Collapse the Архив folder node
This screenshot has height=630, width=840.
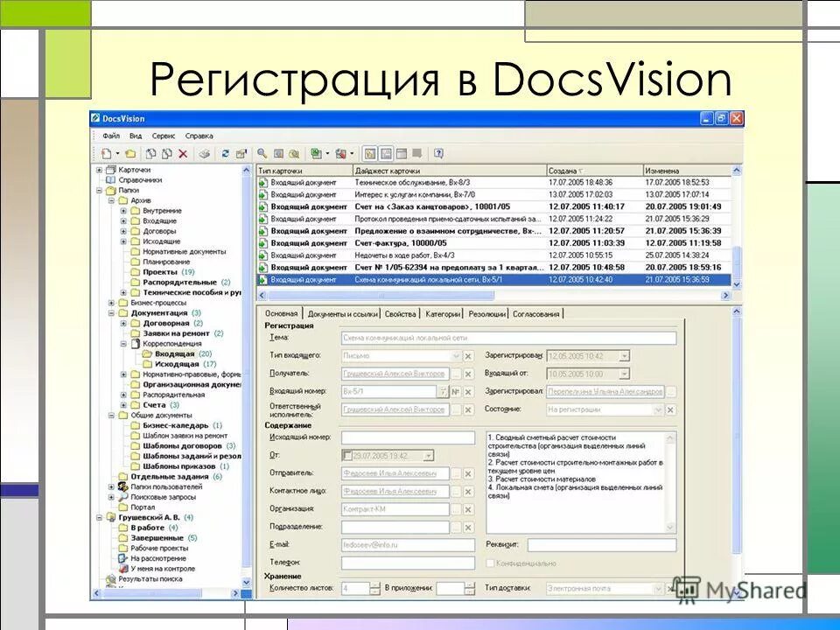(111, 200)
